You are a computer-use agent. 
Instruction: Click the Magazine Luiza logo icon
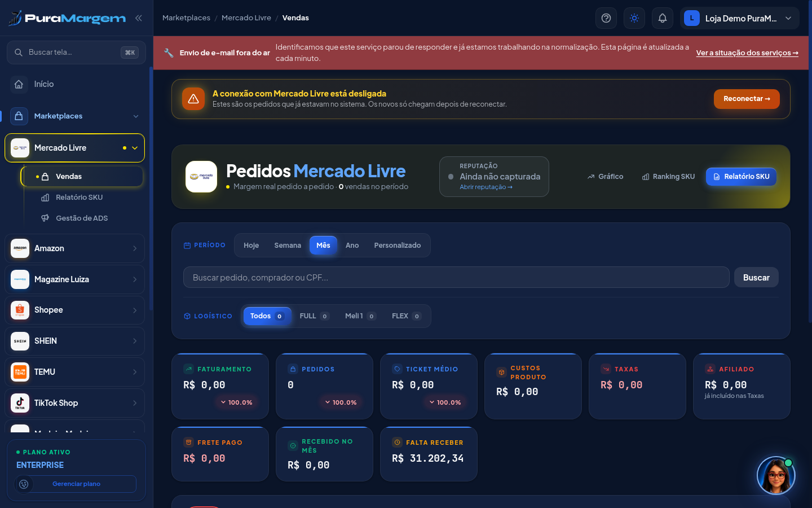(x=20, y=279)
